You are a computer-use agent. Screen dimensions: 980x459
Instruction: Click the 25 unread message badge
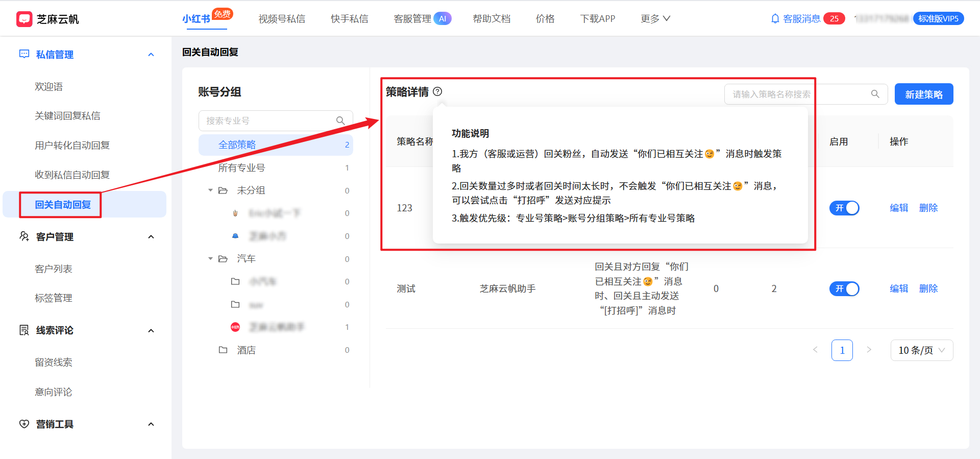834,19
